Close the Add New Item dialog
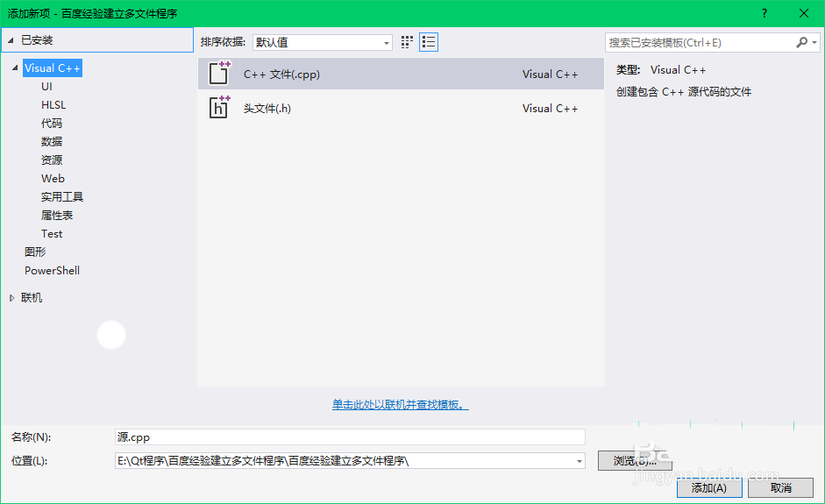Screen dimensions: 825x504 (804, 14)
